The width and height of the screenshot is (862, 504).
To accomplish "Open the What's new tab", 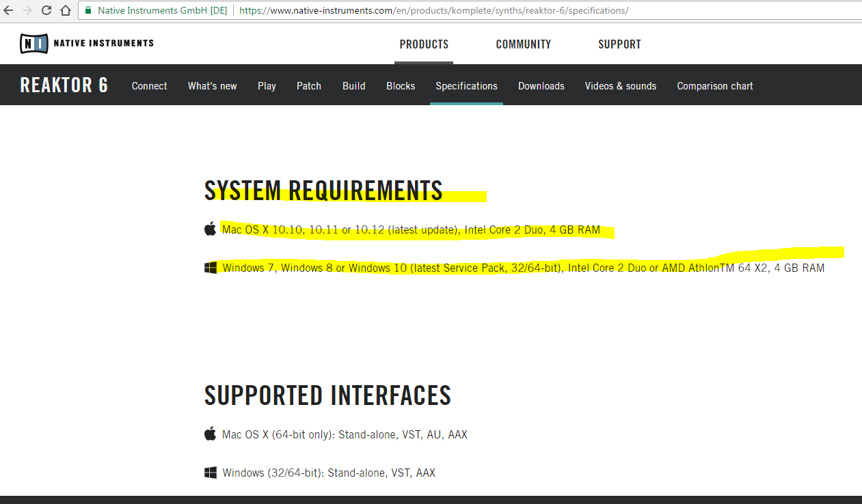I will point(213,86).
